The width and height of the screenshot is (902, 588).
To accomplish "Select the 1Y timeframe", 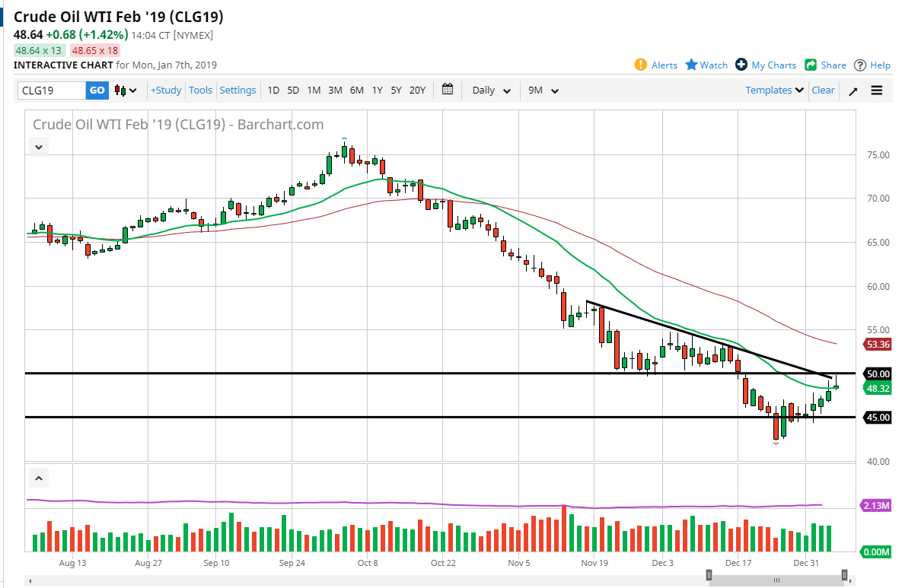I will point(377,90).
